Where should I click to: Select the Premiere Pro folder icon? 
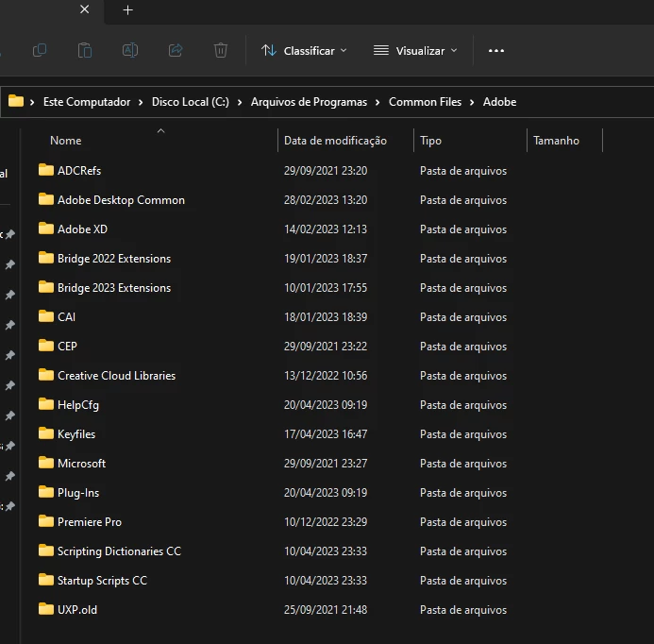[x=46, y=521]
